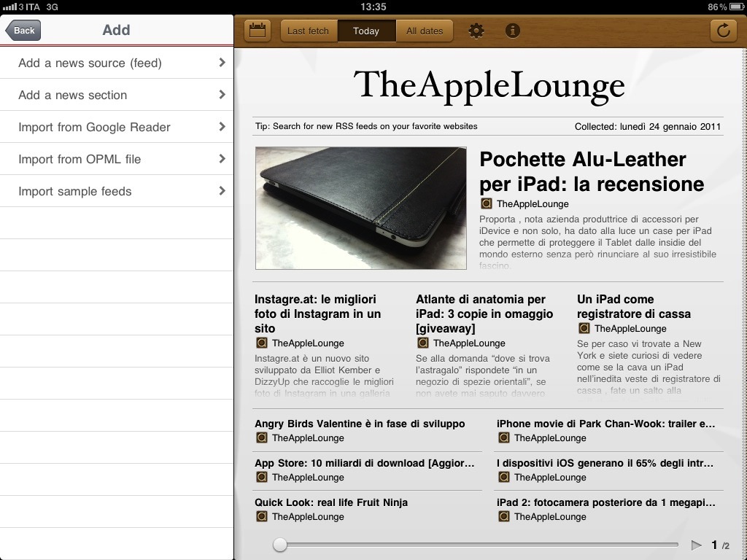Open App Store 10 miliardi di download article
The width and height of the screenshot is (747, 560).
tap(365, 463)
